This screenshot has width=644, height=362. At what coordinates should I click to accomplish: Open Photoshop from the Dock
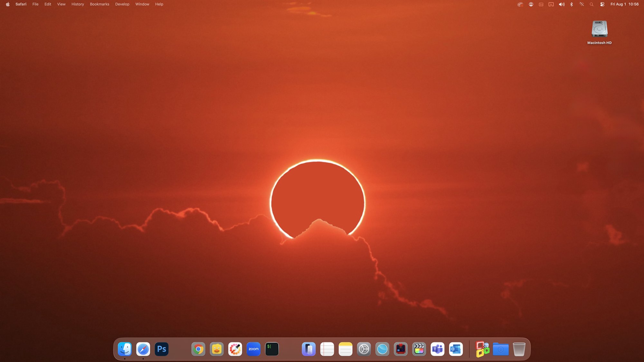[162, 349]
